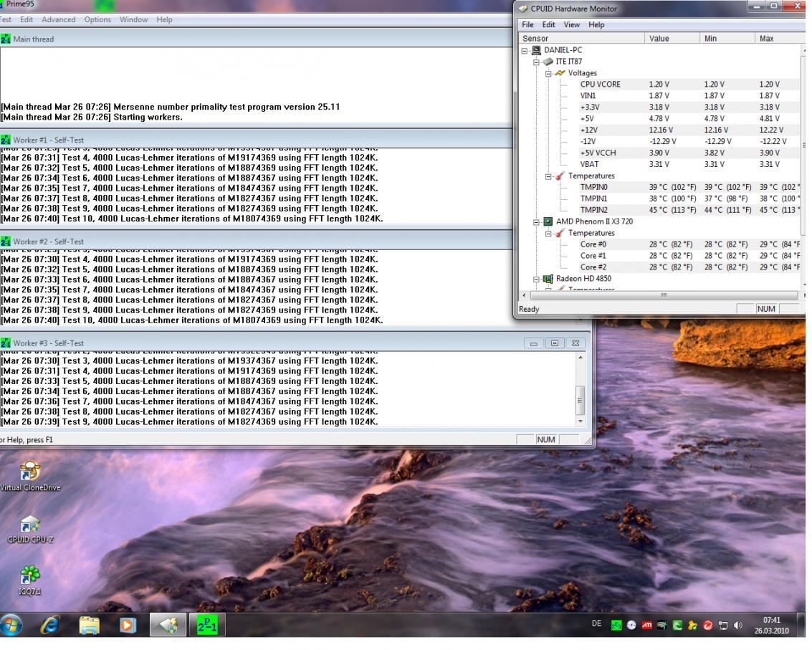Image resolution: width=812 pixels, height=650 pixels.
Task: Click the red swirl antivirus tray icon
Action: (x=708, y=625)
